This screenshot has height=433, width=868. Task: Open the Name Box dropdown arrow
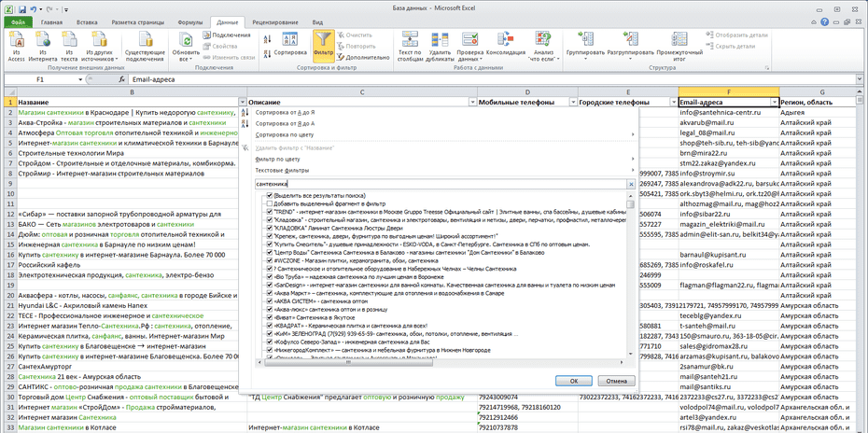81,79
